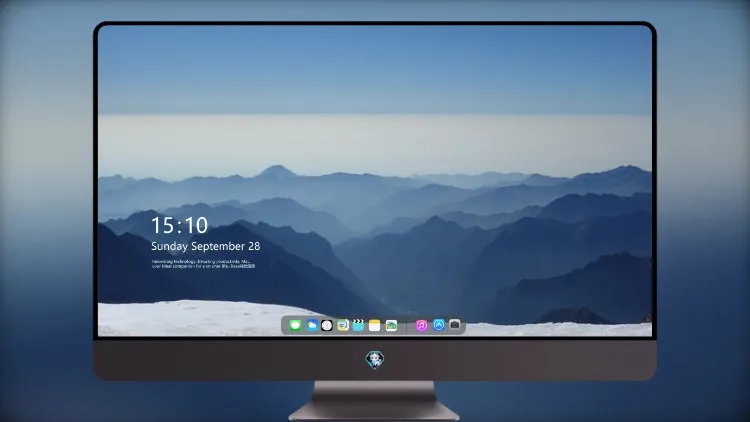Open the pink Music app in dock
The width and height of the screenshot is (750, 422).
point(421,326)
